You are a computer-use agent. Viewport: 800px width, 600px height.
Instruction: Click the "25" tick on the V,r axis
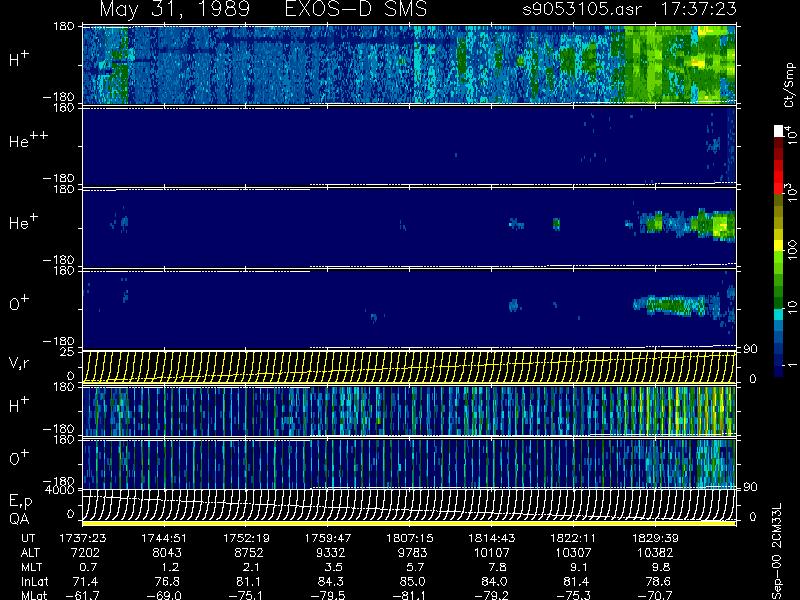[67, 352]
